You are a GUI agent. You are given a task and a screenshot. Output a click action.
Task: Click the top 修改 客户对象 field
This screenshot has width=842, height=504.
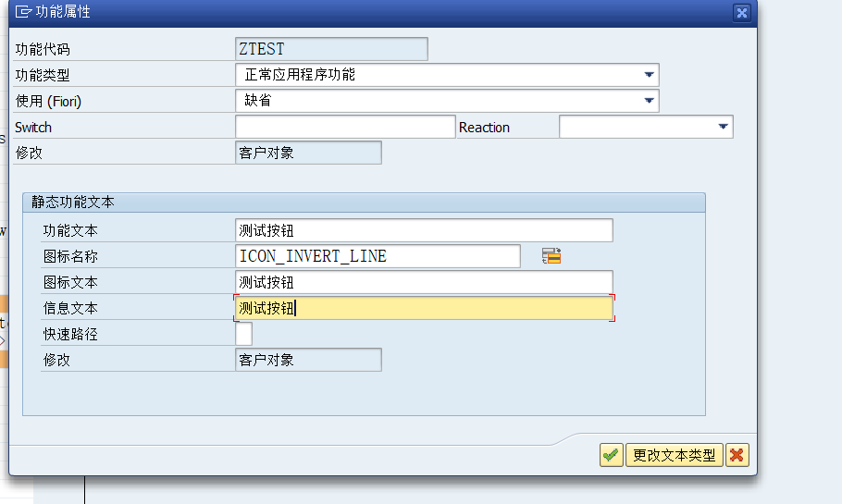coord(308,153)
